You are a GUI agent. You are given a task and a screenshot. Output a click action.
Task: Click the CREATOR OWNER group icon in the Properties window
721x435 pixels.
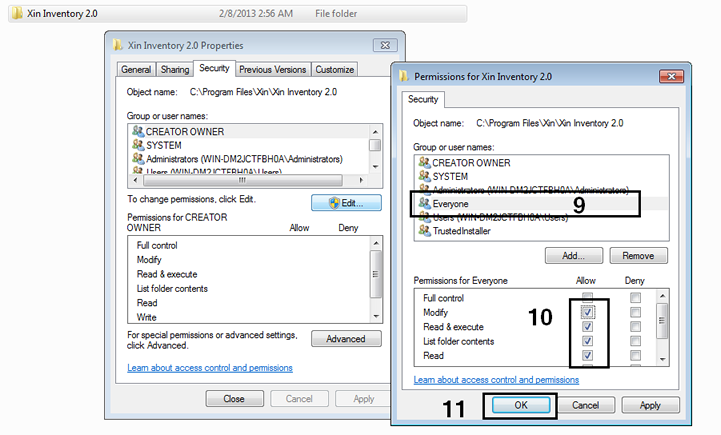point(138,131)
